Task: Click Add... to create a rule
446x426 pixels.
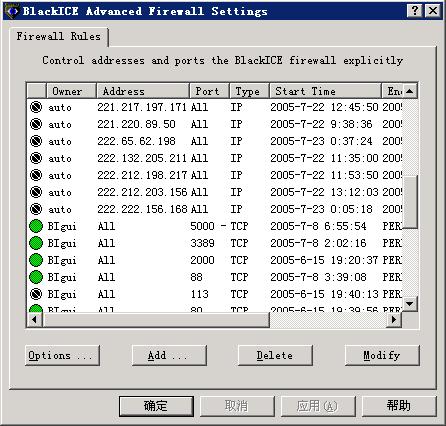Action: coord(169,355)
